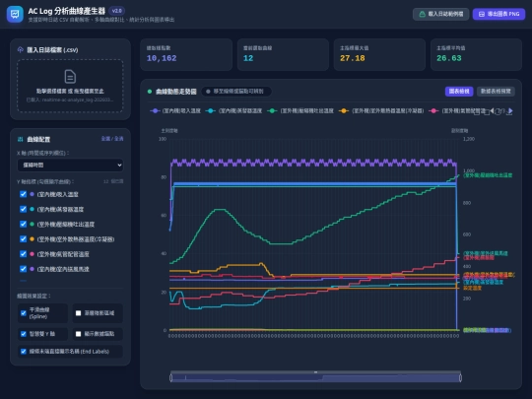Viewport: 532px width, 399px height.
Task: Click the 全選 link in 曲線配置
Action: click(x=105, y=139)
